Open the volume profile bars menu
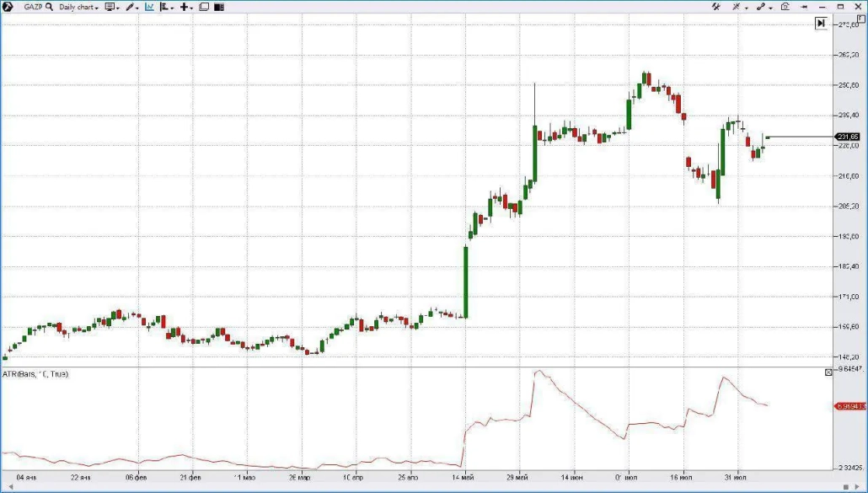Image resolution: width=868 pixels, height=493 pixels. point(167,7)
